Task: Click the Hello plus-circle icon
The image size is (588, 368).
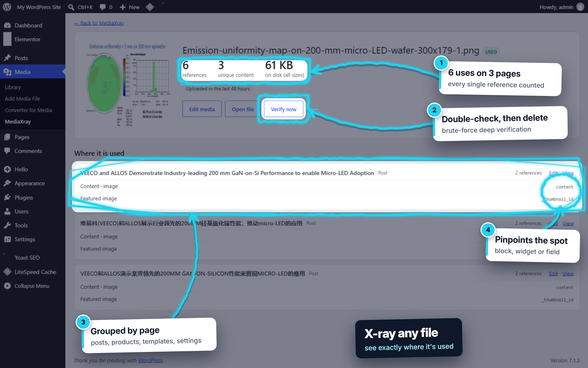Action: coord(7,169)
